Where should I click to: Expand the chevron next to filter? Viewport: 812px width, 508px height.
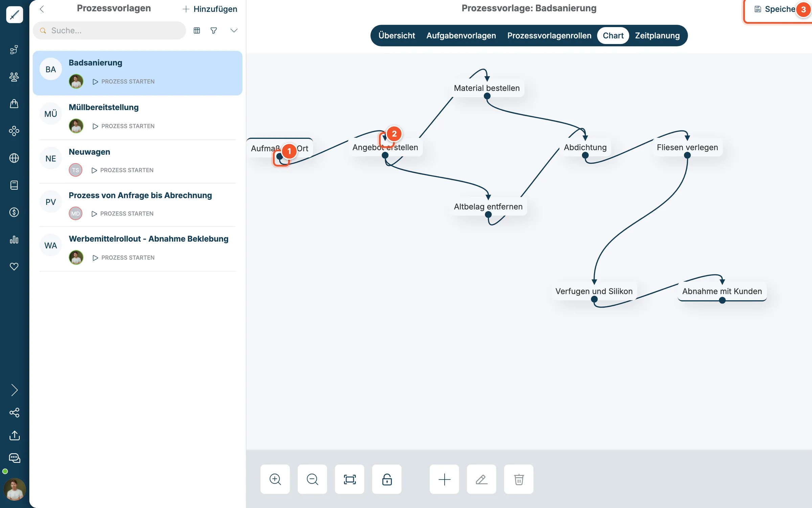[x=234, y=30]
